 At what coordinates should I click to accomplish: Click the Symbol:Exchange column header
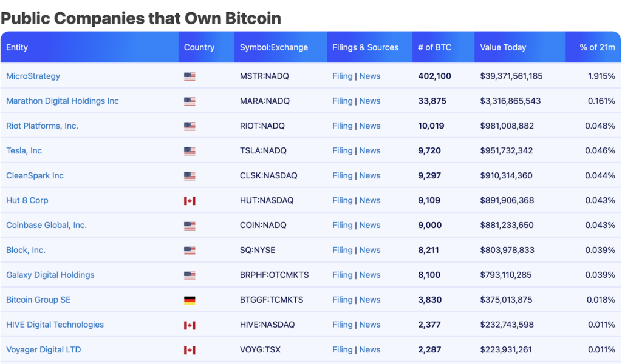coord(274,47)
